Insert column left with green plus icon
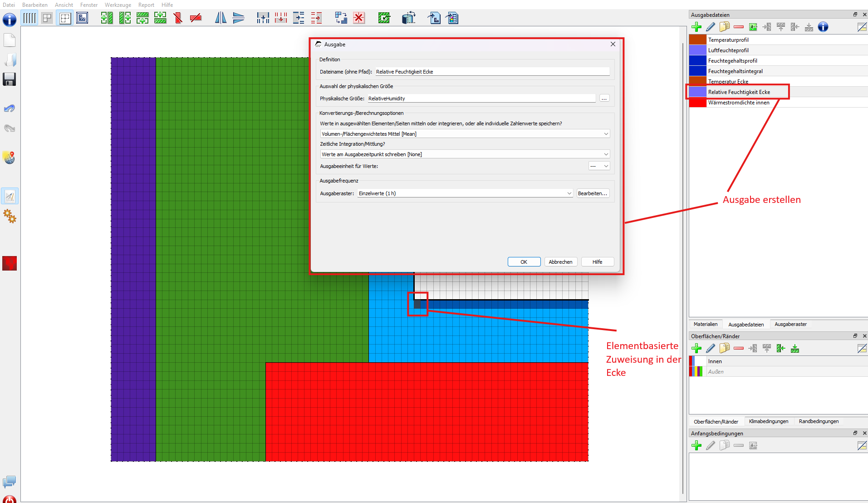The image size is (868, 503). [107, 18]
